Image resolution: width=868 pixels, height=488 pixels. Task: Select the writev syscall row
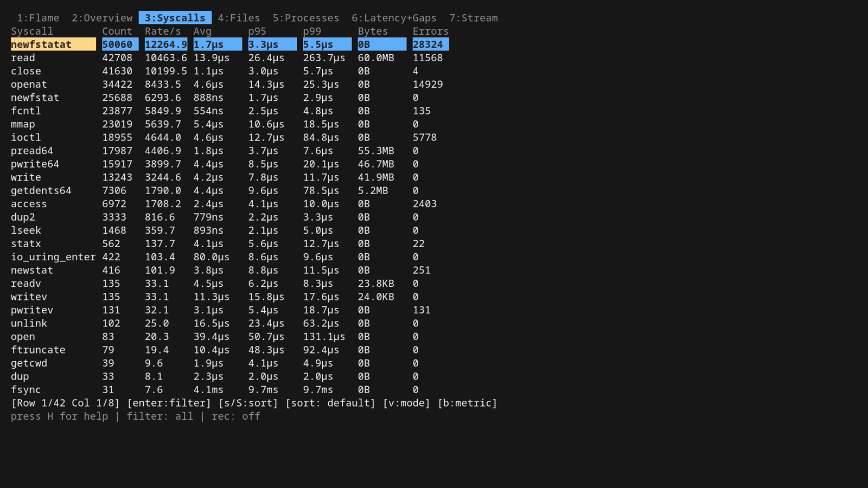pyautogui.click(x=230, y=297)
